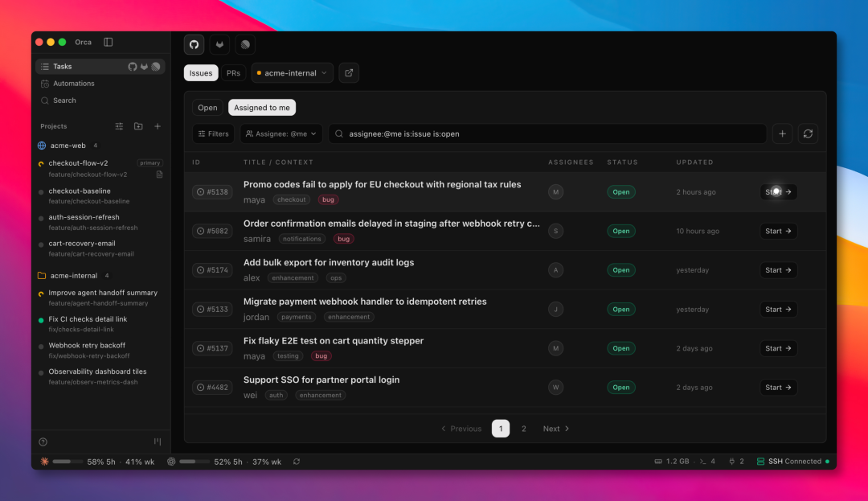Switch to the PRs tab
This screenshot has height=501, width=868.
(234, 73)
